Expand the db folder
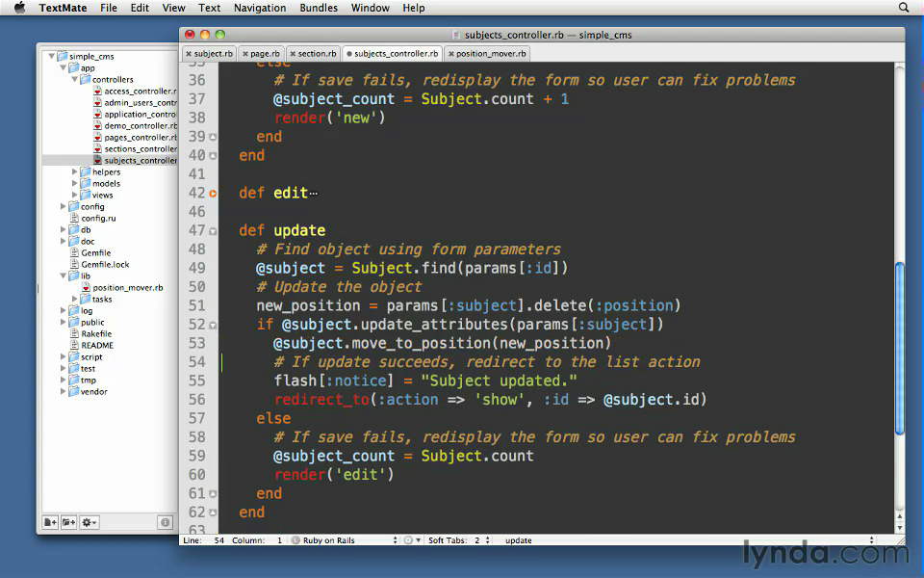The width and height of the screenshot is (924, 578). pos(64,229)
